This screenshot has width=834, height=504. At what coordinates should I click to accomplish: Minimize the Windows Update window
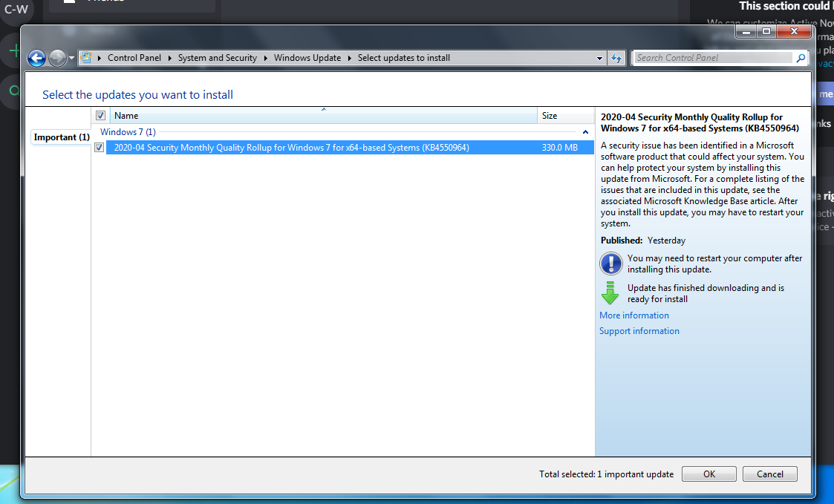click(x=746, y=32)
